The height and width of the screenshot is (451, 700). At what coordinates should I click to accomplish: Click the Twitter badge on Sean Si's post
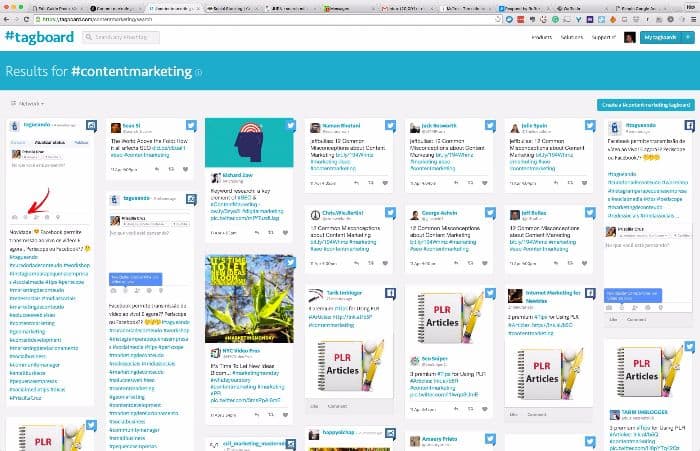click(190, 126)
